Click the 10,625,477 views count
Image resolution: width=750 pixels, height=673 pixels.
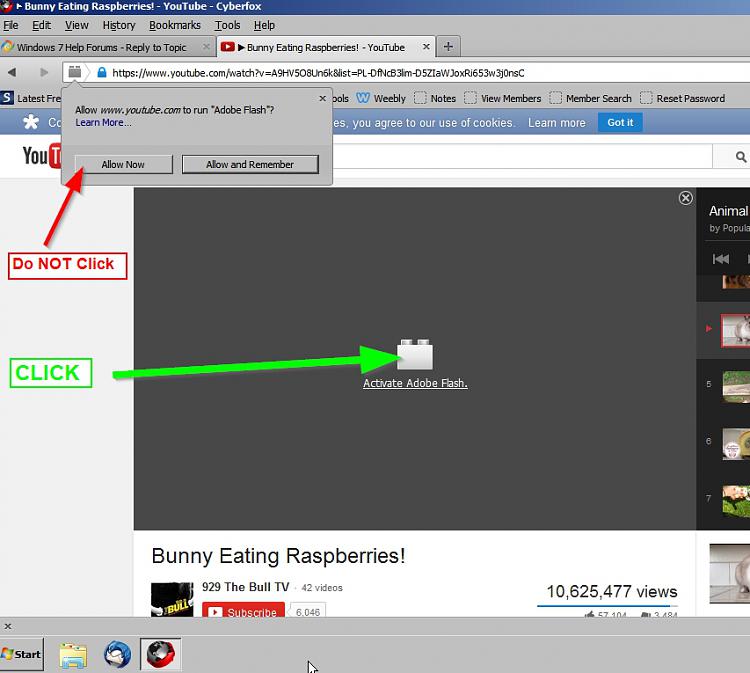coord(612,592)
